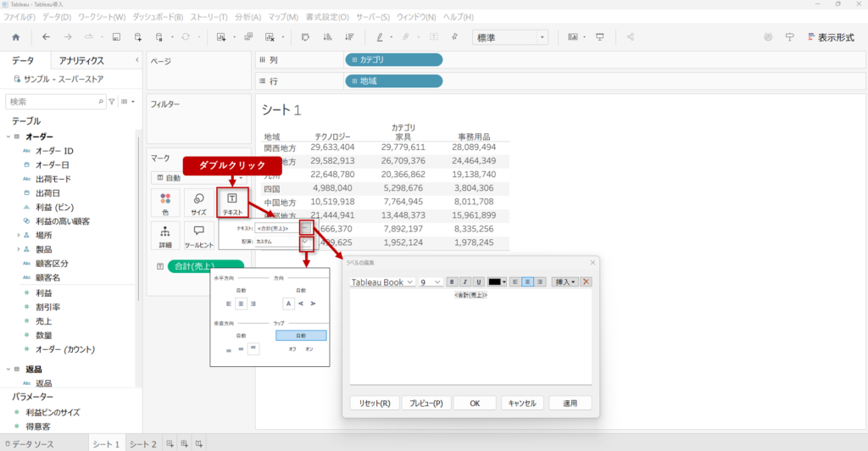
Task: Click the undo back arrow in toolbar
Action: tap(46, 37)
